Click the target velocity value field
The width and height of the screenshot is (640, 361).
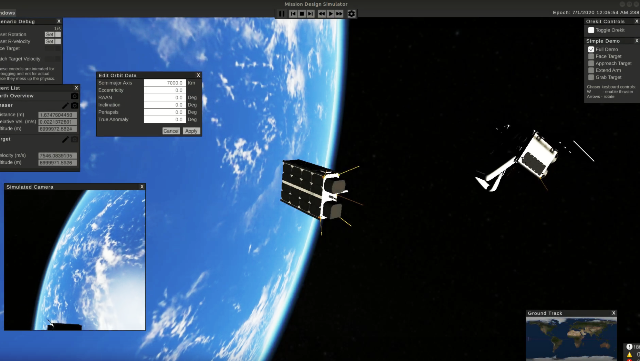pyautogui.click(x=58, y=156)
